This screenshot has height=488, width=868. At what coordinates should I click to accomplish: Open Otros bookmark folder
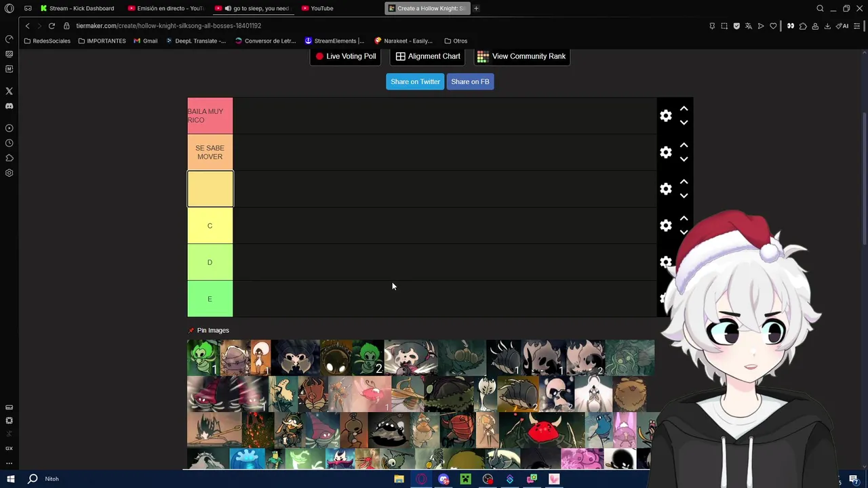tap(456, 41)
